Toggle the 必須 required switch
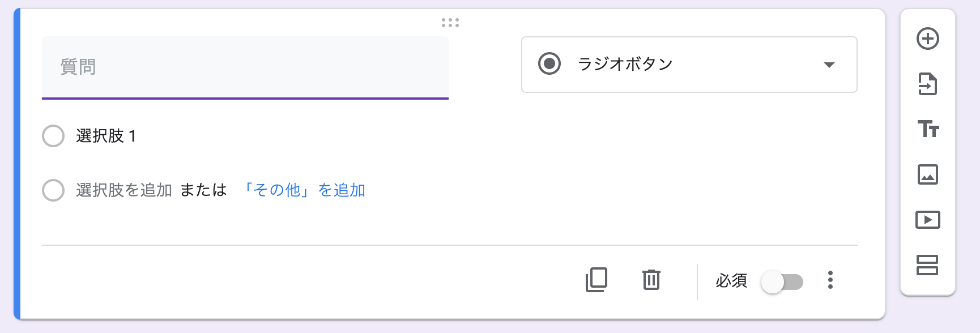This screenshot has width=980, height=333. tap(782, 281)
